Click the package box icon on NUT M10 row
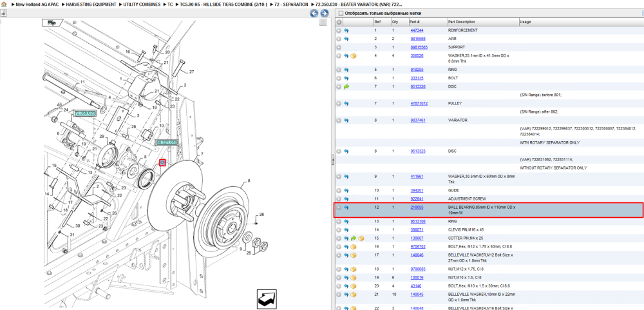 click(353, 278)
